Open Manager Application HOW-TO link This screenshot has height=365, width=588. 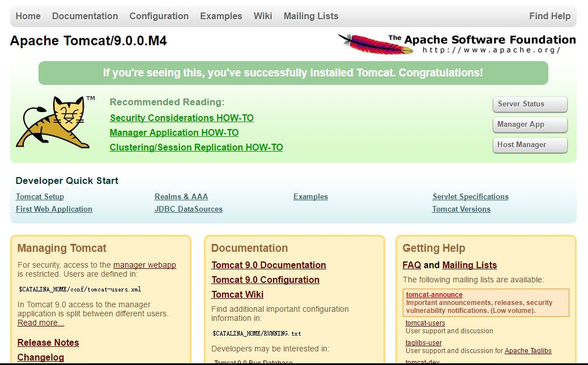(174, 132)
